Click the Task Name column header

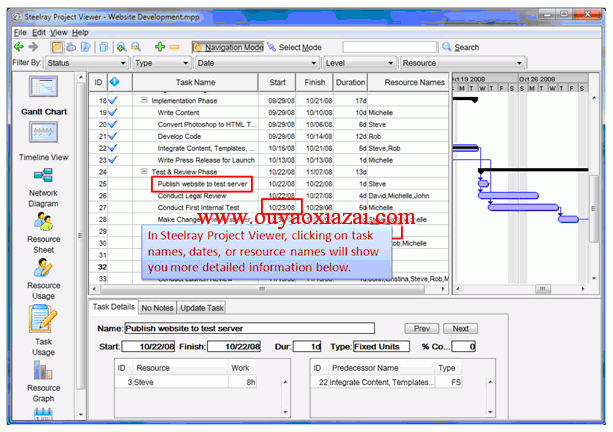195,82
